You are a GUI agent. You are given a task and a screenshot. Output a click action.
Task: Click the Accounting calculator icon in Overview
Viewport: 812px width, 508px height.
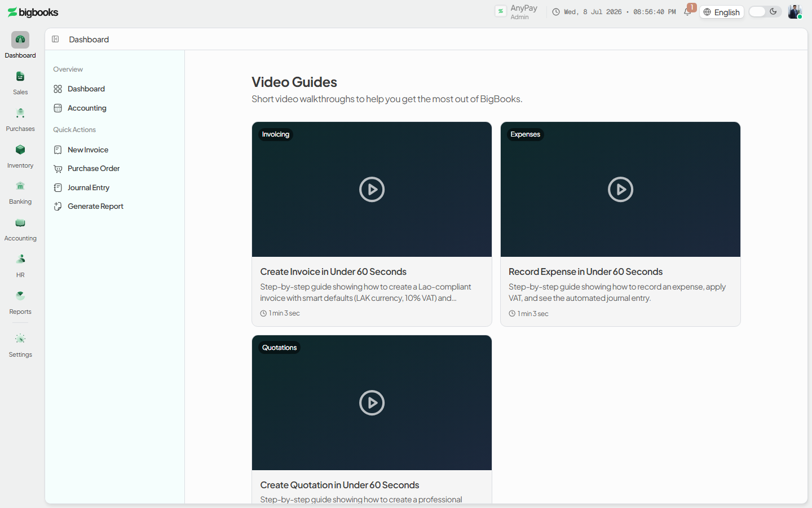click(x=58, y=108)
